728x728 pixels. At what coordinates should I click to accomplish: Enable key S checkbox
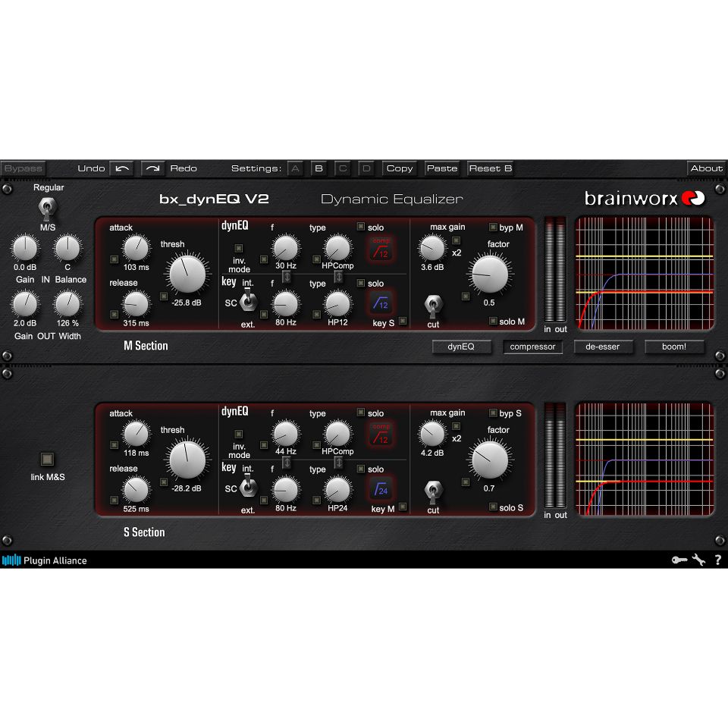pyautogui.click(x=403, y=321)
